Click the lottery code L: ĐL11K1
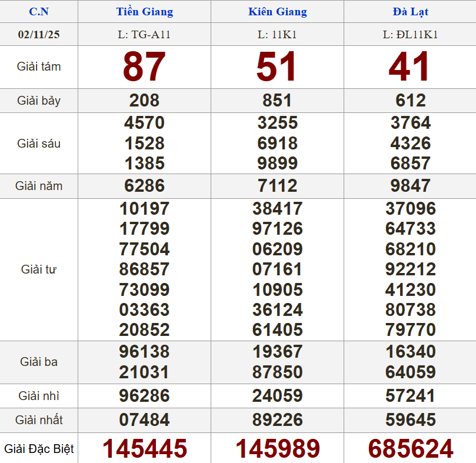 click(x=410, y=34)
